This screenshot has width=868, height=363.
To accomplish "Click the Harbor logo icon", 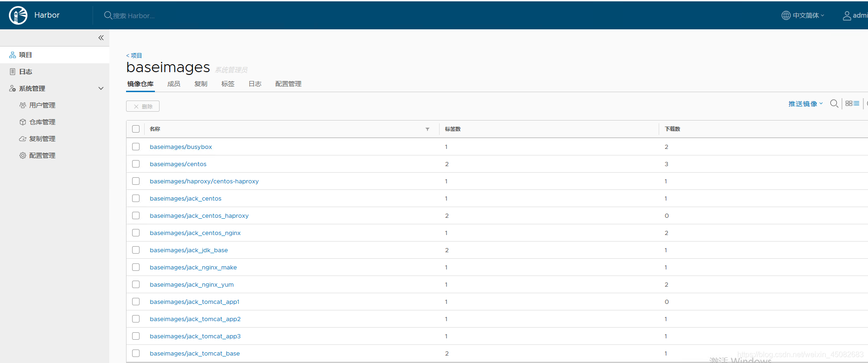I will click(x=18, y=15).
